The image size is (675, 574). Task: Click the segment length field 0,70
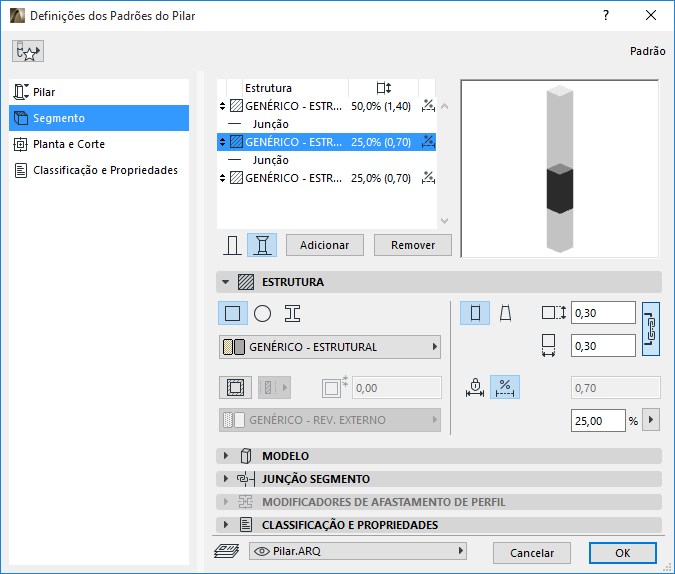tap(616, 388)
